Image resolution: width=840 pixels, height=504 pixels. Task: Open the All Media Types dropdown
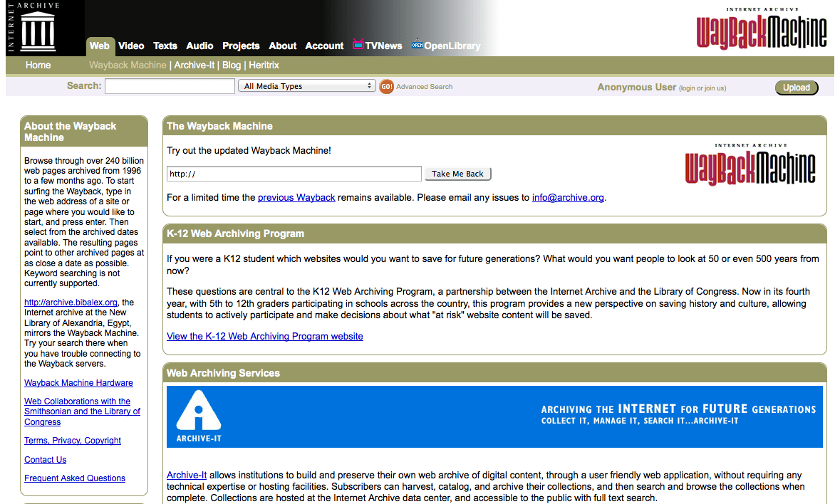click(x=307, y=86)
